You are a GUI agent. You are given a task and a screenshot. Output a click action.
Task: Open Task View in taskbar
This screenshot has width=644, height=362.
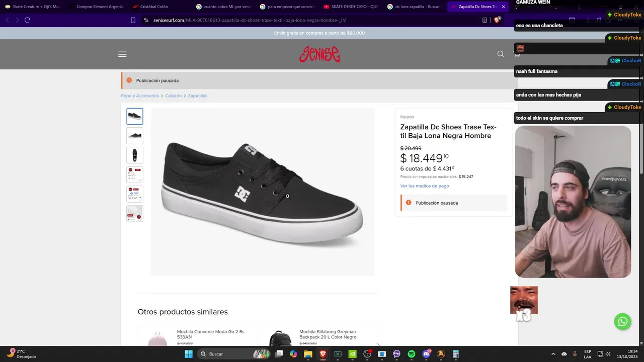(279, 354)
